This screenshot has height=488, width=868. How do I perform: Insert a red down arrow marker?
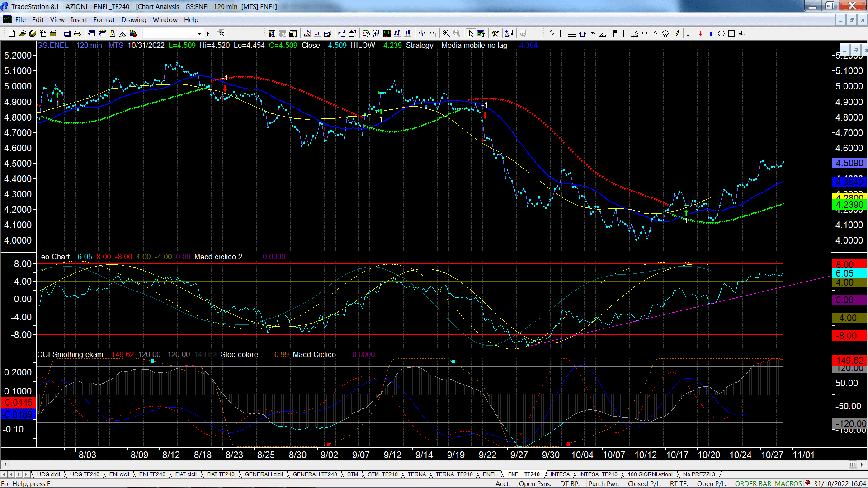[700, 33]
